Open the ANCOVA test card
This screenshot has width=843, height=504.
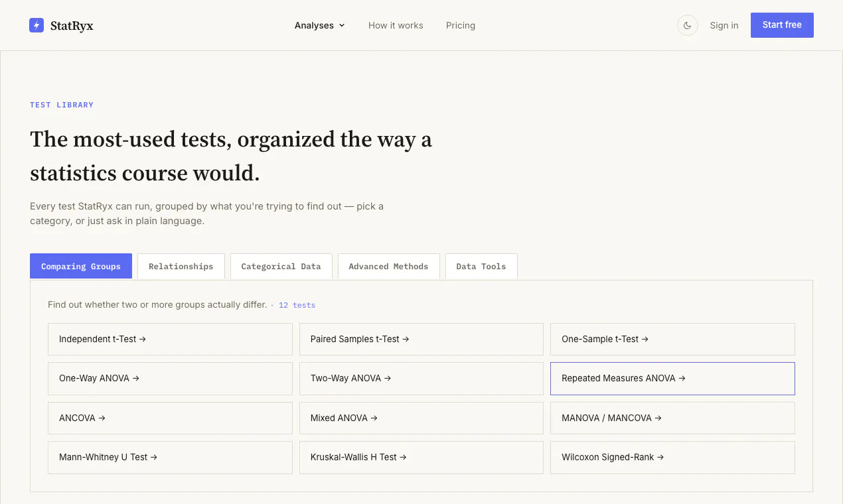(x=170, y=418)
